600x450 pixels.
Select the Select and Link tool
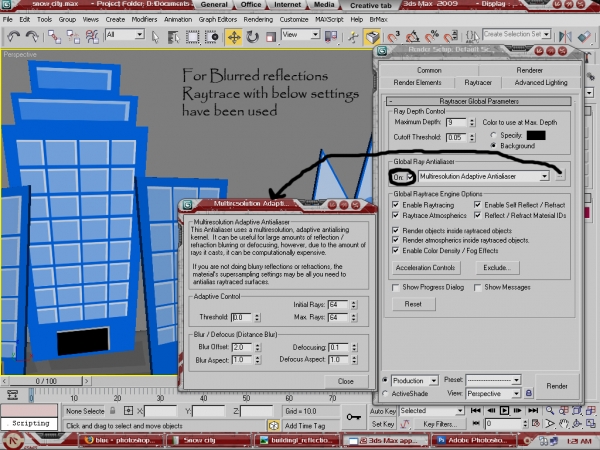coord(54,37)
